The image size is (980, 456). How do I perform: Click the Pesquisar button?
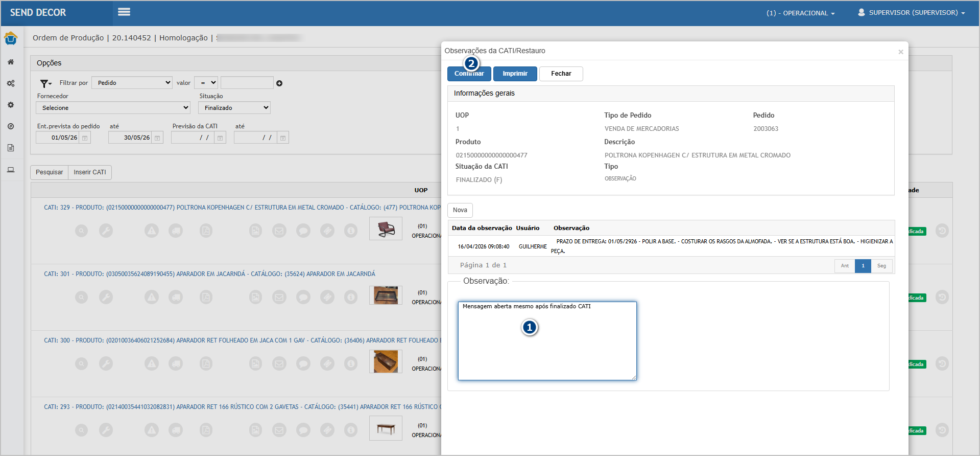tap(50, 172)
